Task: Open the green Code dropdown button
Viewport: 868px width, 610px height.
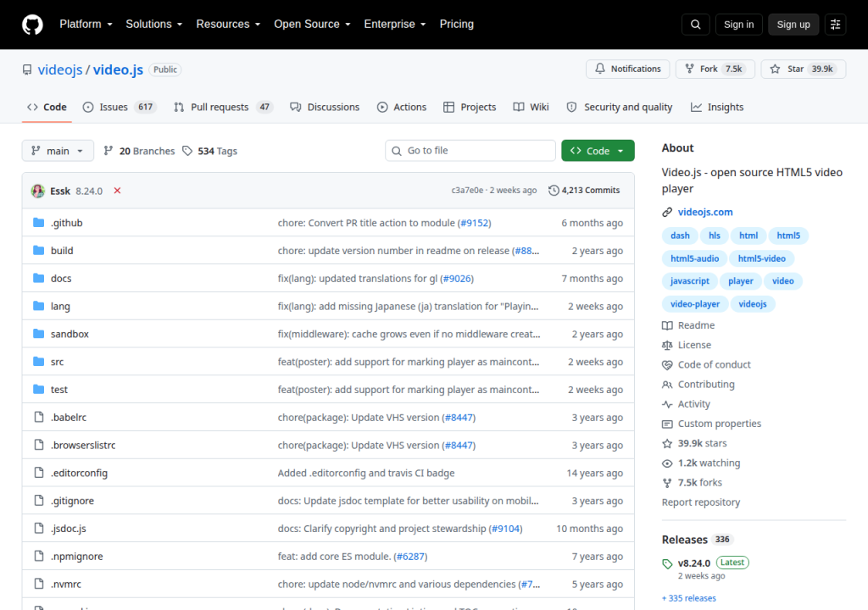Action: click(598, 151)
